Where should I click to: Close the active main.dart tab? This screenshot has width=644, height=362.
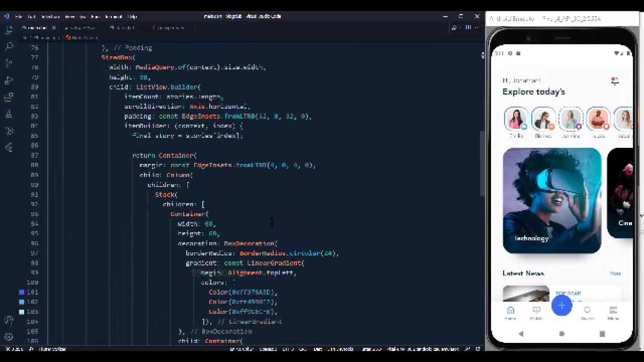point(54,28)
